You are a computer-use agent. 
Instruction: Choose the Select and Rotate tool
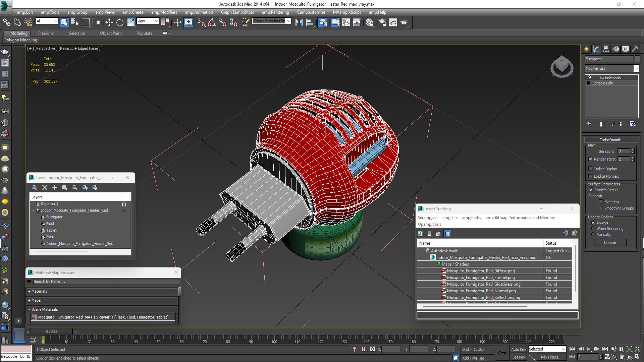coord(120,22)
